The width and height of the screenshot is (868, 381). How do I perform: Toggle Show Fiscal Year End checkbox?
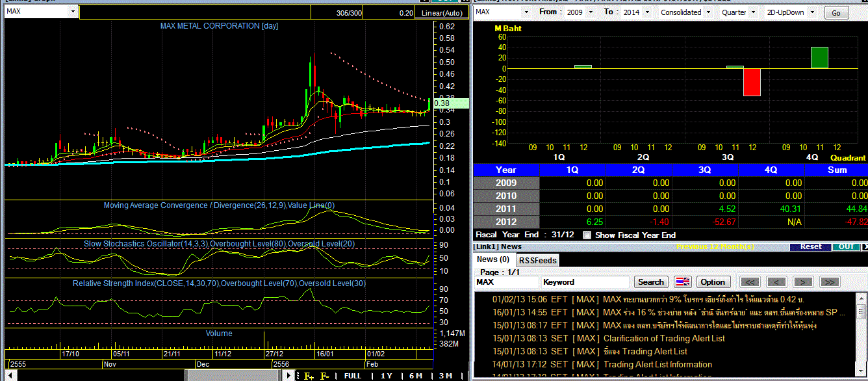(x=587, y=235)
